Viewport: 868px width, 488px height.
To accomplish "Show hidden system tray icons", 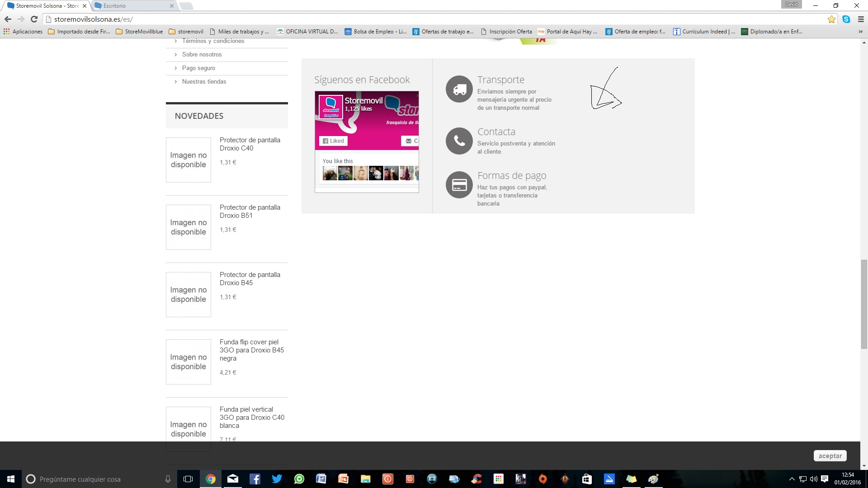I will click(x=792, y=479).
